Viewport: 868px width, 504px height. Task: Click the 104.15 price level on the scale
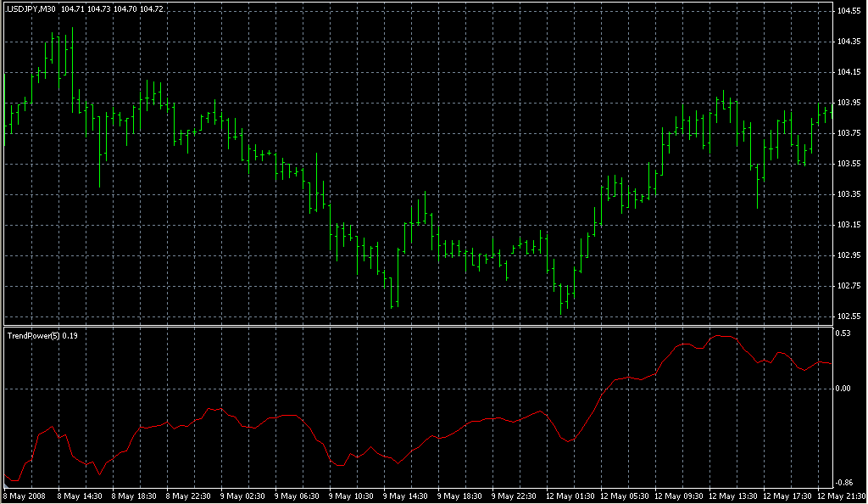click(x=849, y=72)
